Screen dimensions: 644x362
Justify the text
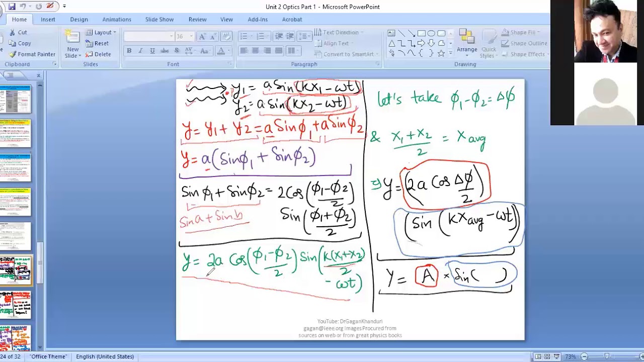[x=278, y=51]
